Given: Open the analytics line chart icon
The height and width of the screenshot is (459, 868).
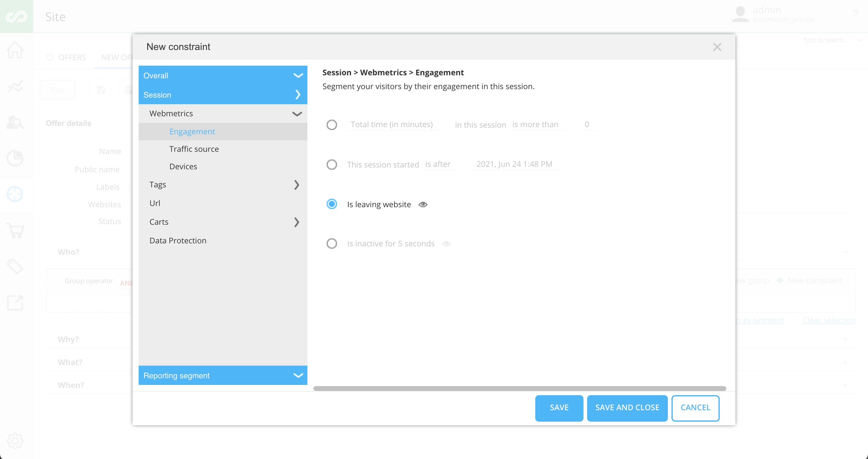Looking at the screenshot, I should (x=15, y=86).
